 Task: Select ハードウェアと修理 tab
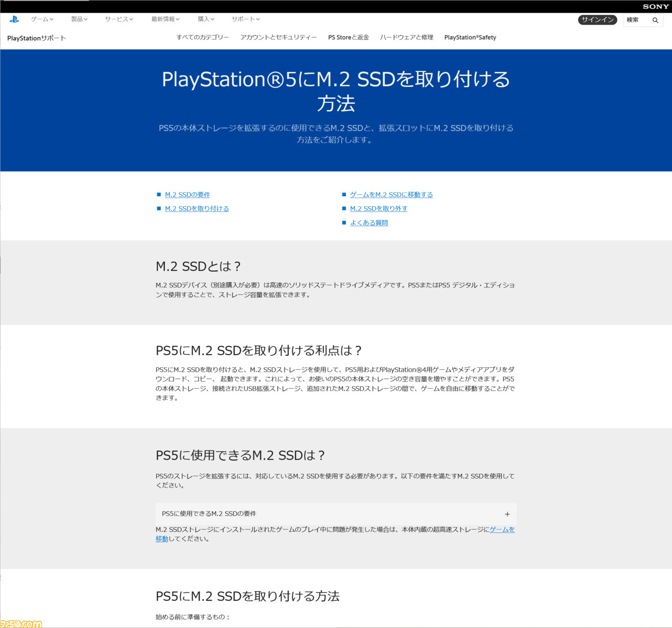[407, 37]
